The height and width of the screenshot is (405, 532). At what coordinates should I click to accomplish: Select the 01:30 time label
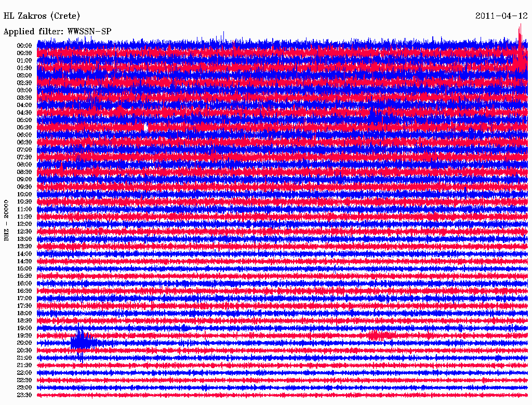(x=24, y=68)
